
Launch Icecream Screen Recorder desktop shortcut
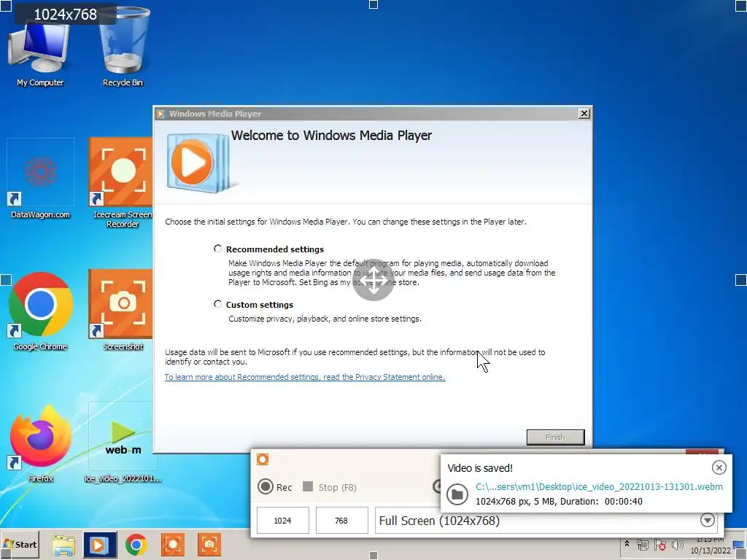(122, 183)
